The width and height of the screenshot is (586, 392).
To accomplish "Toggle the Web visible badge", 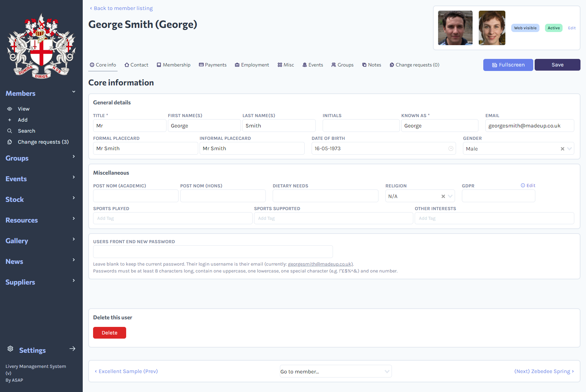I will point(525,28).
